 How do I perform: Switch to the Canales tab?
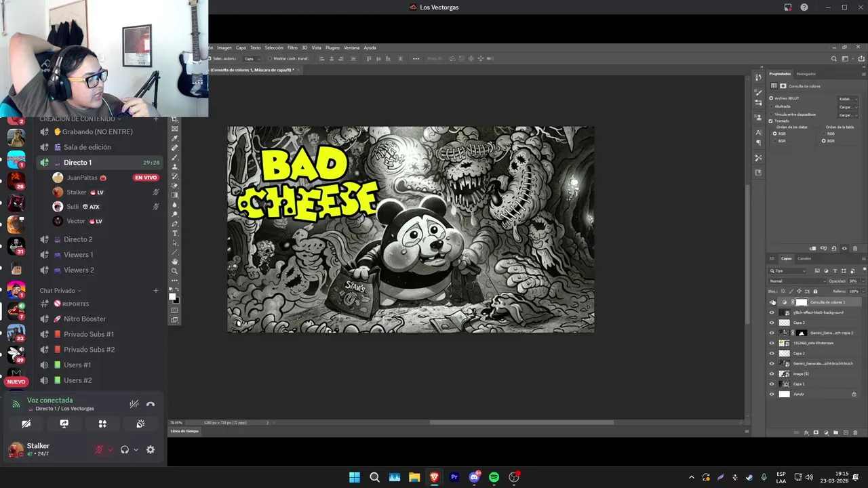[x=804, y=258]
